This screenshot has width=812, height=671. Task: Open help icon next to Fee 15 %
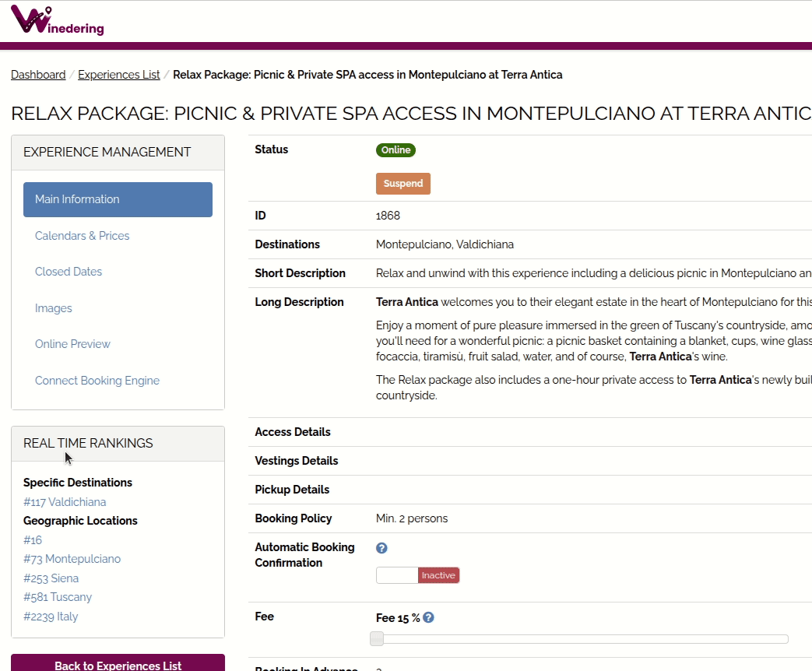[x=428, y=617]
